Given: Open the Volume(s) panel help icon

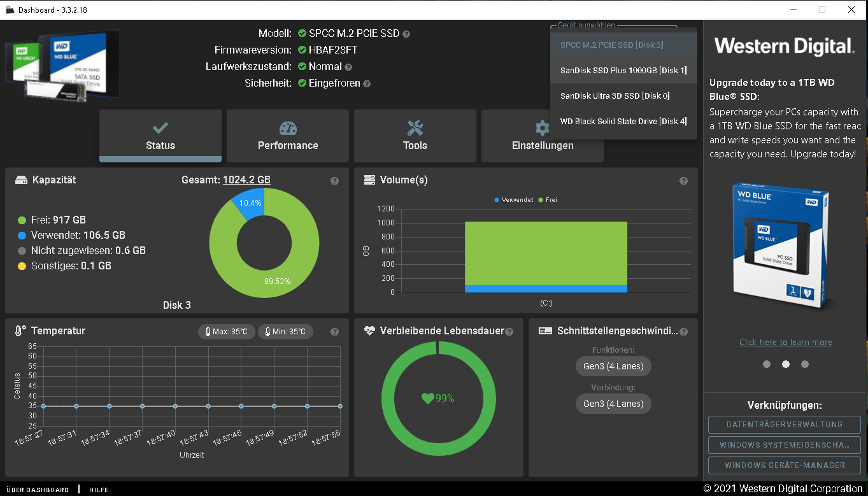Looking at the screenshot, I should click(x=683, y=181).
